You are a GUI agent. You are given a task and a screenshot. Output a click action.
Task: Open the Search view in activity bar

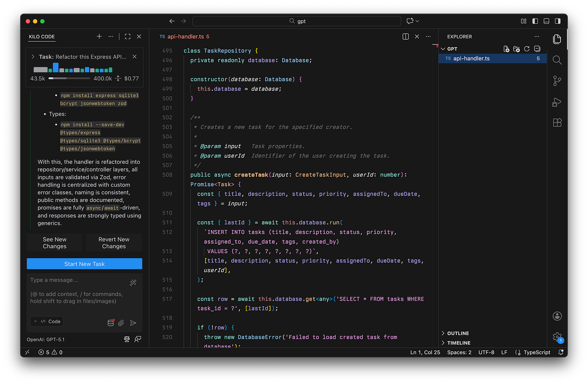[x=557, y=60]
